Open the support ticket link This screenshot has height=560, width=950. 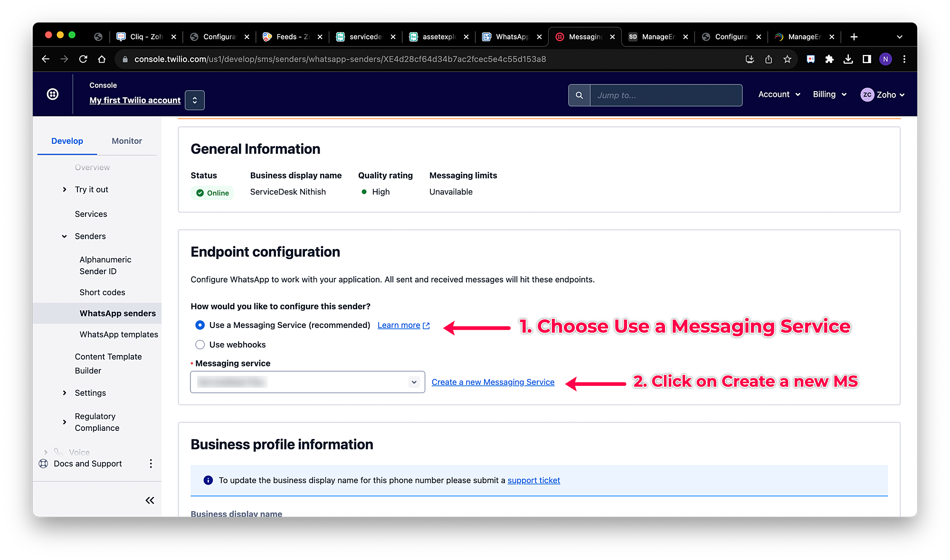click(533, 480)
